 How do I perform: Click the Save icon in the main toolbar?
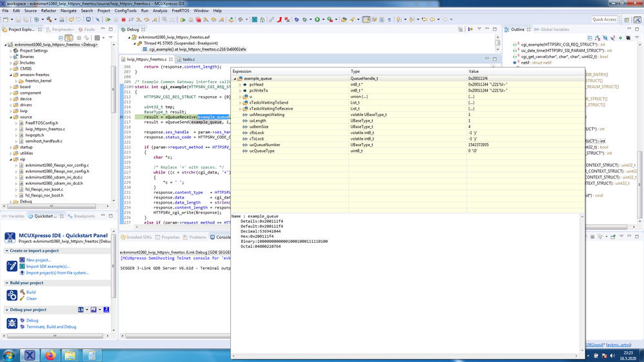coord(19,20)
